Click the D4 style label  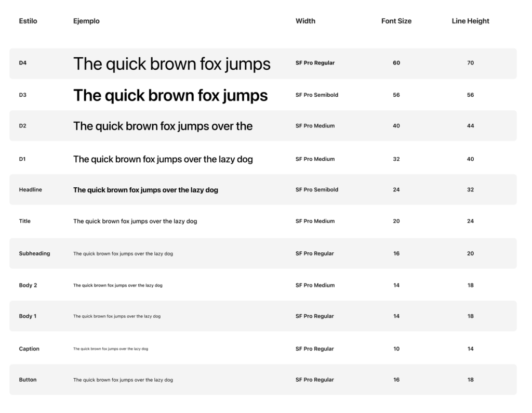coord(23,63)
